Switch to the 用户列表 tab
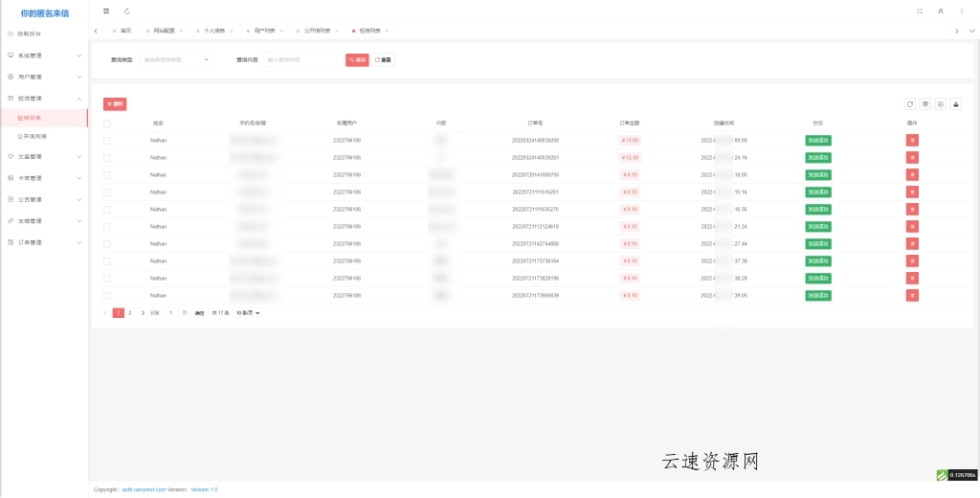 (264, 31)
